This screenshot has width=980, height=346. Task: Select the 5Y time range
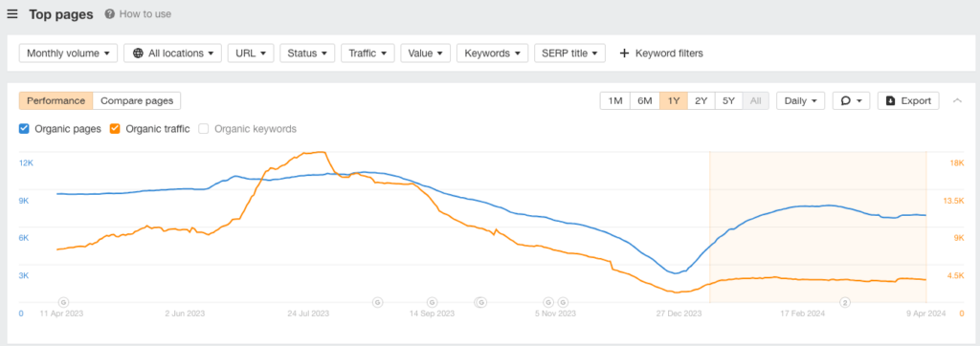click(728, 100)
